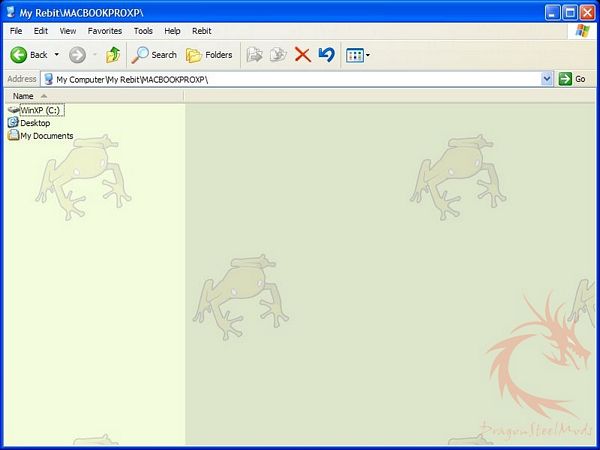Click the blue Undo icon

pos(326,55)
